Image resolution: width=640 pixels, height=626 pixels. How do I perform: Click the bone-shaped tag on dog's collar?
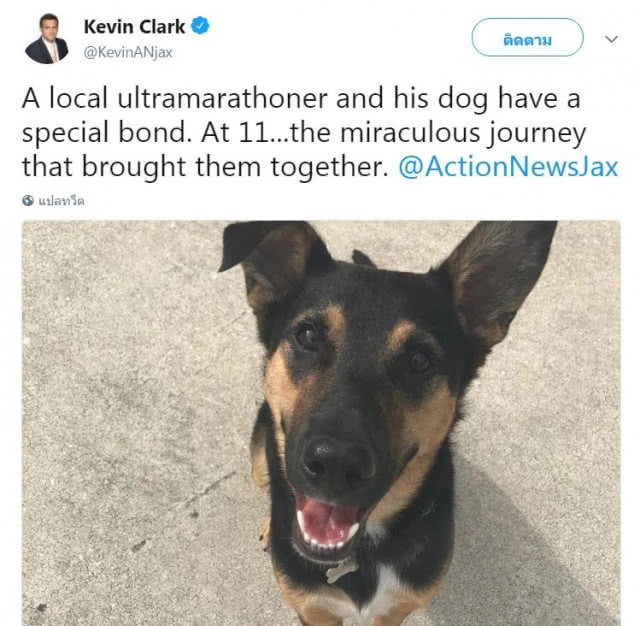coord(342,571)
